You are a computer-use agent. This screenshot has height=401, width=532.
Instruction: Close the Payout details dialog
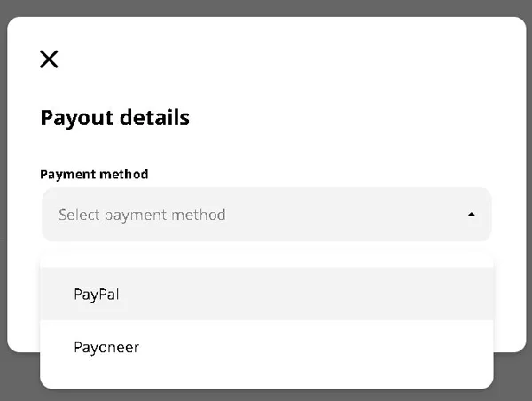49,59
